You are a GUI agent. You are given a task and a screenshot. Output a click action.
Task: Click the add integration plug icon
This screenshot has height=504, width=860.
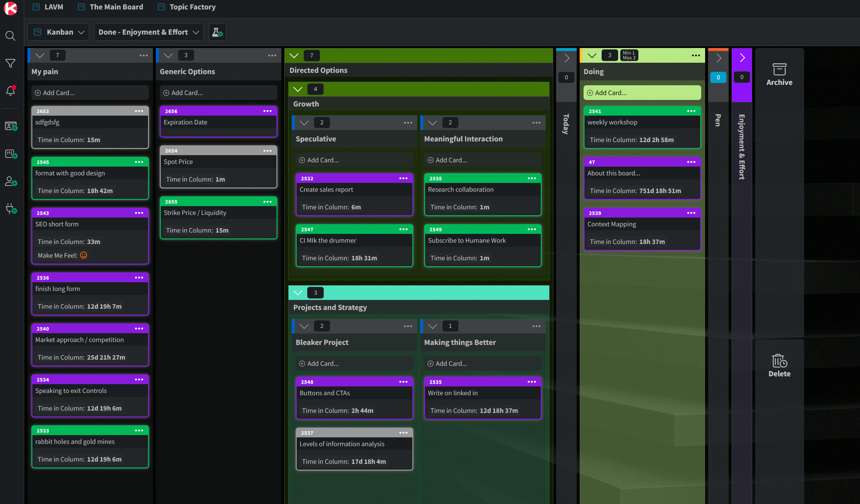[11, 208]
